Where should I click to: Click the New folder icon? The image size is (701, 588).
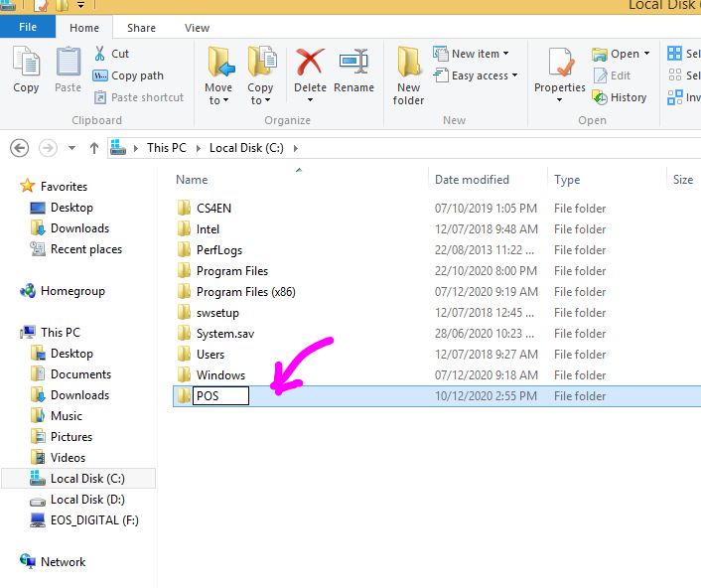click(x=408, y=63)
